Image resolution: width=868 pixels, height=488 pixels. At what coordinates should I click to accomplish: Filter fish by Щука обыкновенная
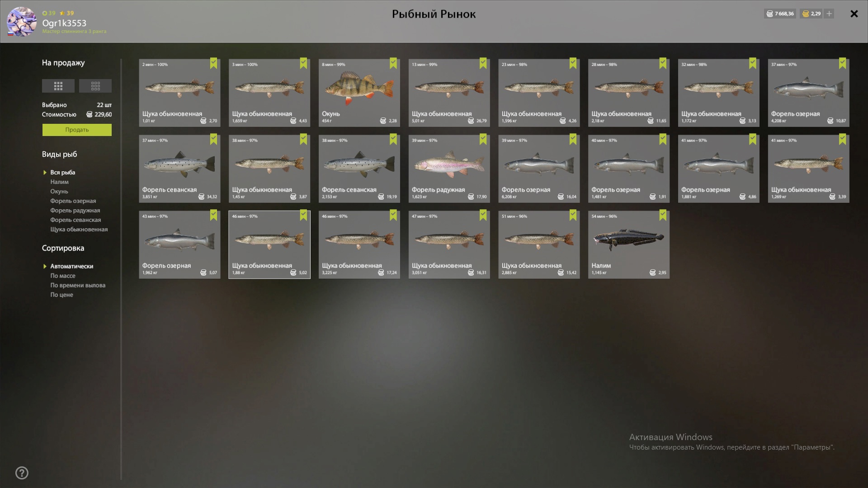click(79, 230)
